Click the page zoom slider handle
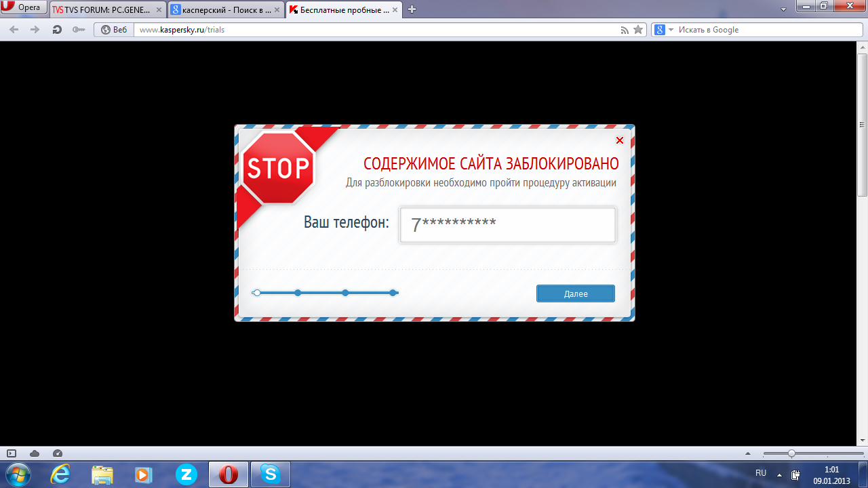Image resolution: width=868 pixels, height=488 pixels. click(x=791, y=453)
